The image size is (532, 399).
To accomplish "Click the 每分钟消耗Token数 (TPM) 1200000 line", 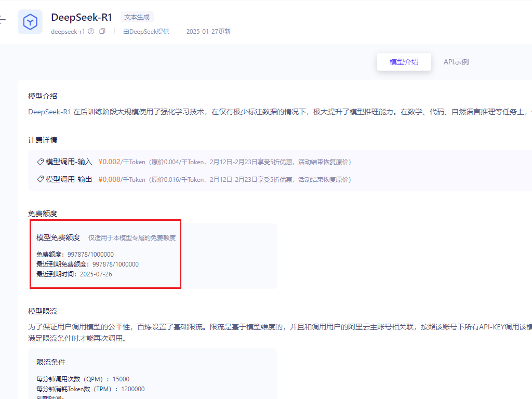I will (x=90, y=389).
